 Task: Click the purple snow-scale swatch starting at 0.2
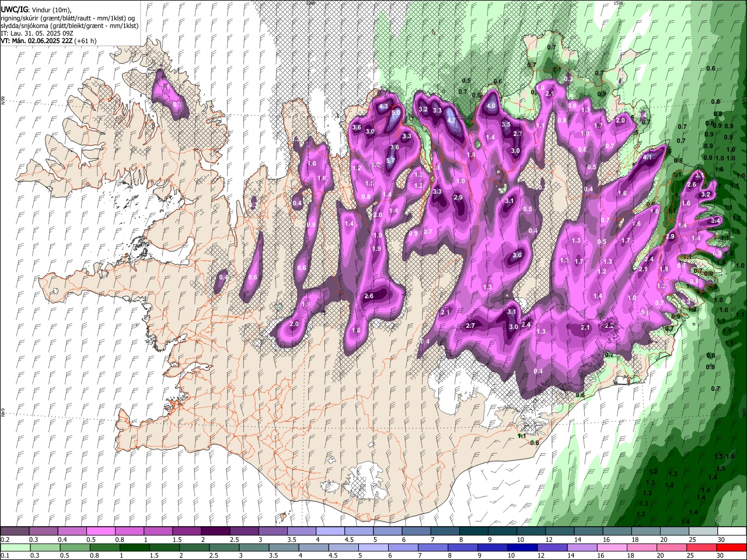click(15, 531)
